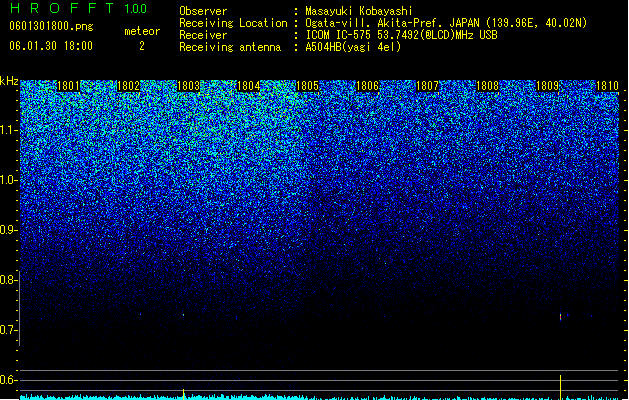Image resolution: width=629 pixels, height=400 pixels.
Task: Click the 0.6 kHz frequency axis label
Action: coord(9,380)
